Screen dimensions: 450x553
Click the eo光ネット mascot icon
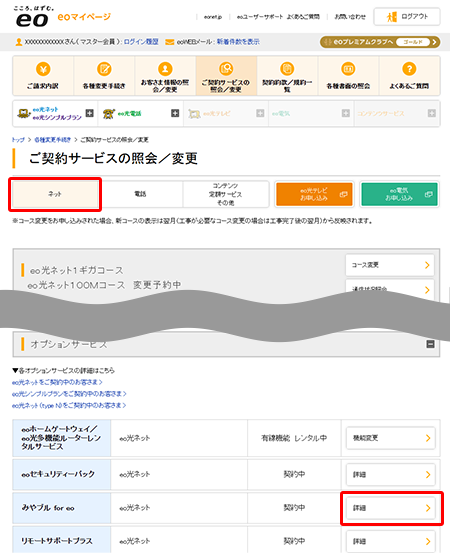tap(23, 113)
